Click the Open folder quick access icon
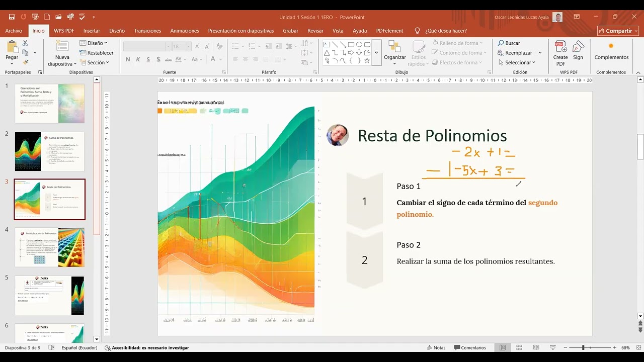Viewport: 644px width, 362px height. click(x=58, y=17)
